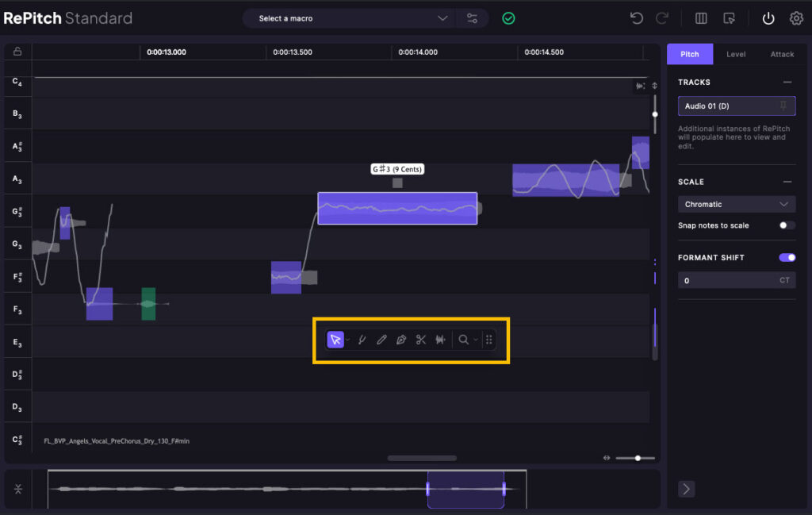Select the Audio 01 (D) track

pos(726,106)
